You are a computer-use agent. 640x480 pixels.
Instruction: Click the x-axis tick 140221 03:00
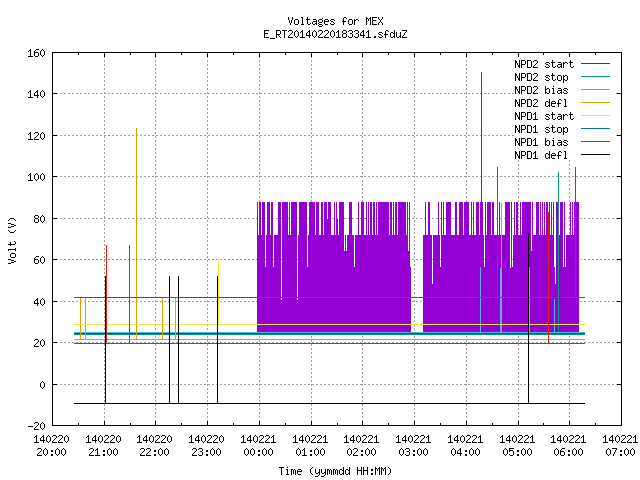point(413,446)
